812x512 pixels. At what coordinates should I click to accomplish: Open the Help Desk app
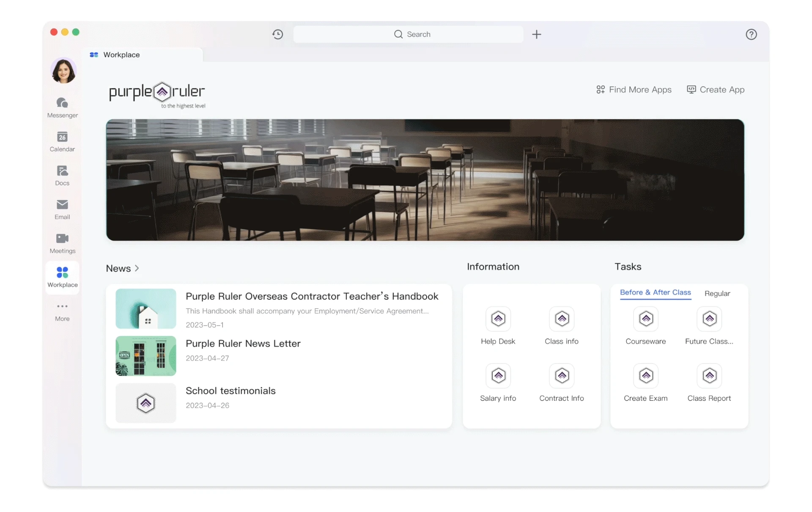498,326
